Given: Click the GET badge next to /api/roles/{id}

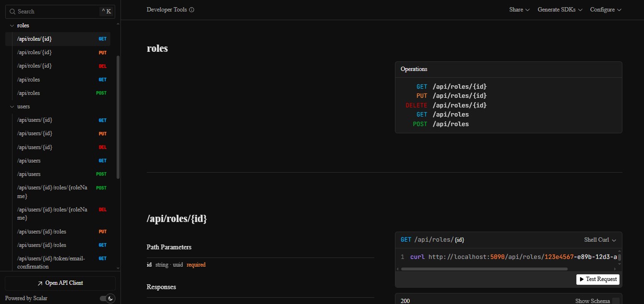Looking at the screenshot, I should click(x=103, y=39).
